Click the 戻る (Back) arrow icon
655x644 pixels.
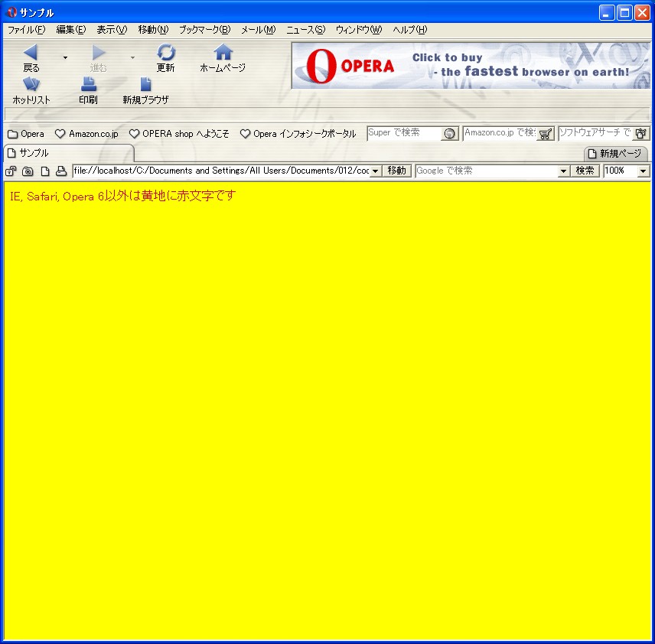31,53
